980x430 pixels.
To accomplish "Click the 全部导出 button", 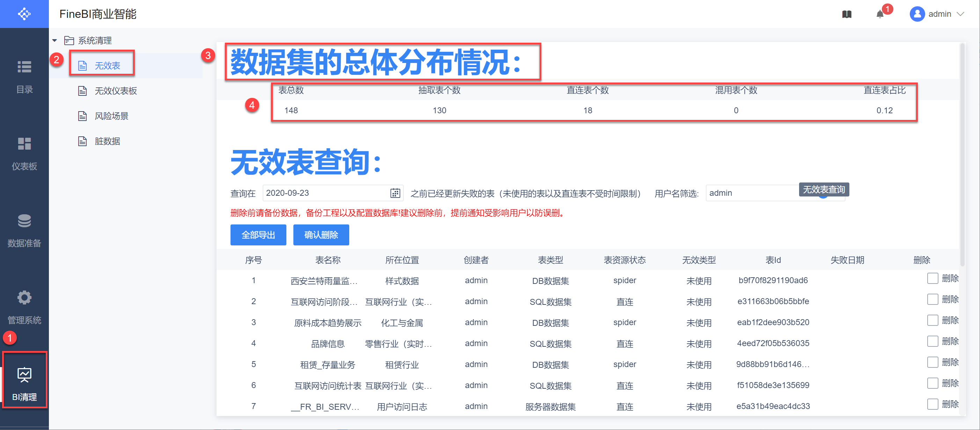I will pos(258,235).
